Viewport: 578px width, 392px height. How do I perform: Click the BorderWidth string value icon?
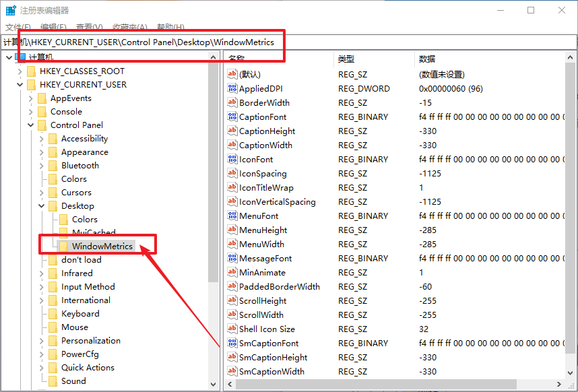pyautogui.click(x=232, y=102)
